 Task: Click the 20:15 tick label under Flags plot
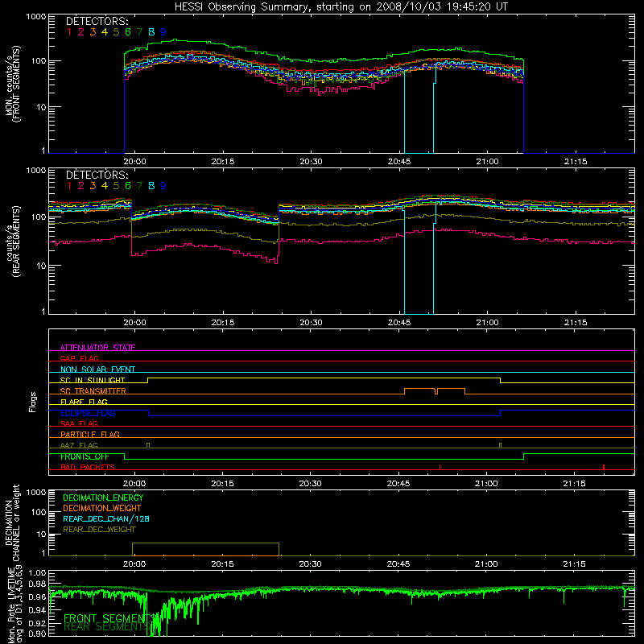223,484
